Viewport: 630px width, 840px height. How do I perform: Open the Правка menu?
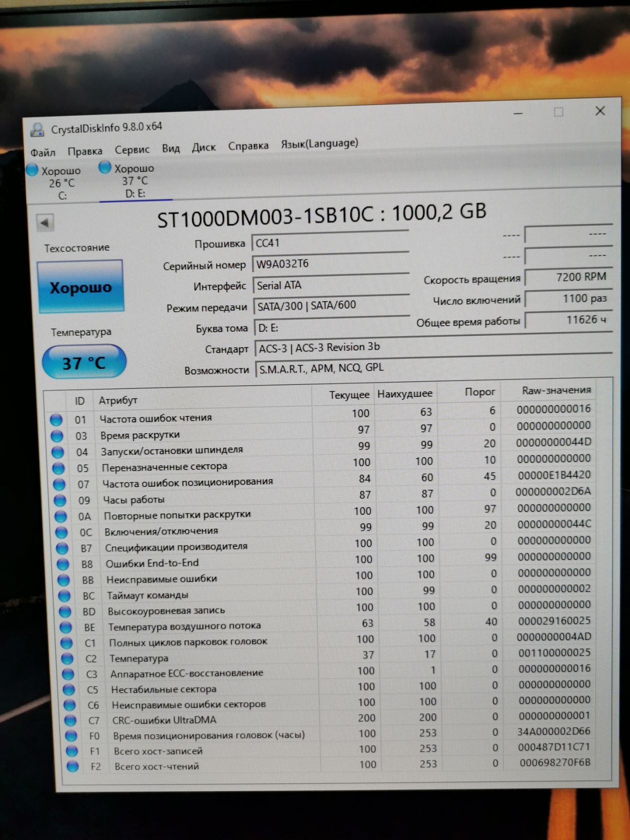click(85, 150)
